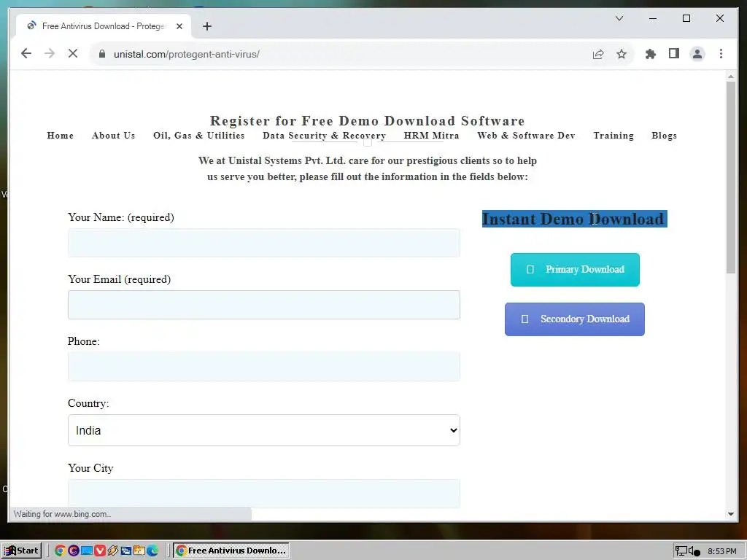
Task: Click the blue windows quick launch icon
Action: 125,551
